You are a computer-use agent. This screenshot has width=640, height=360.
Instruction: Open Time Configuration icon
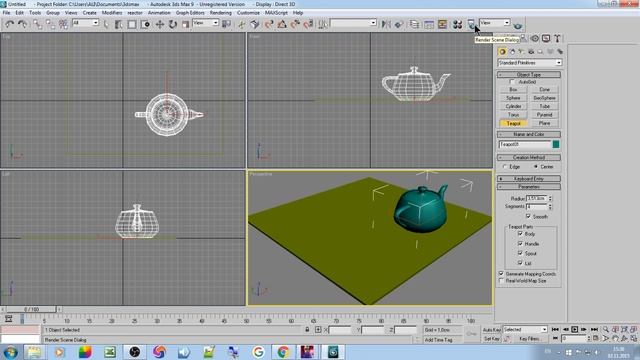(x=596, y=338)
